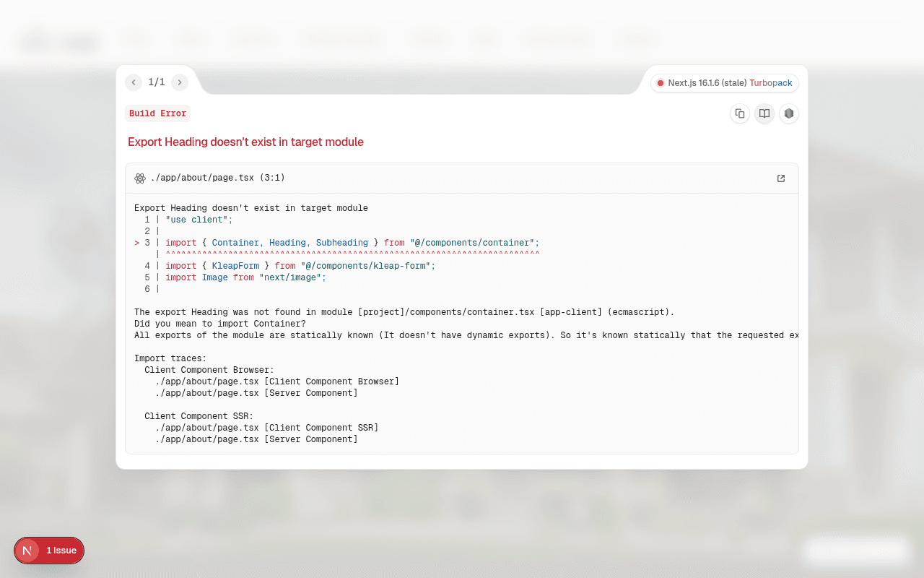Open the [Client Component SSR] trace entry
Screen dimensions: 924x578
pyautogui.click(x=267, y=428)
